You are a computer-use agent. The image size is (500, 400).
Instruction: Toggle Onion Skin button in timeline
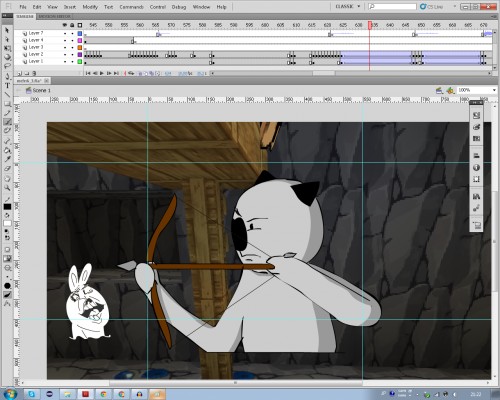pyautogui.click(x=140, y=73)
